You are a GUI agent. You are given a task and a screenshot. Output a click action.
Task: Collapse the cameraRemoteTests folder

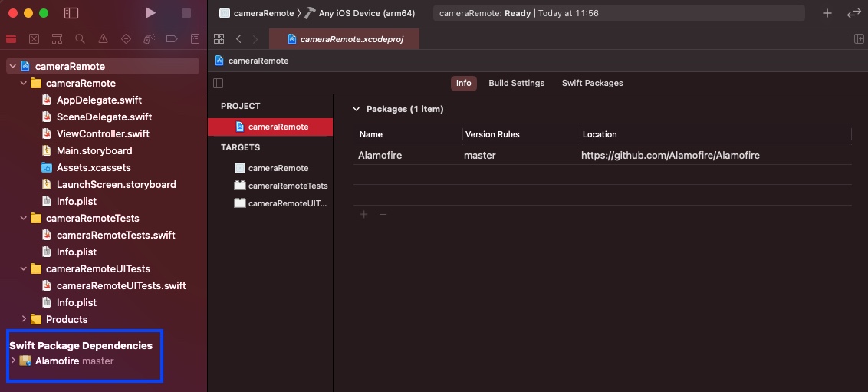click(x=23, y=218)
